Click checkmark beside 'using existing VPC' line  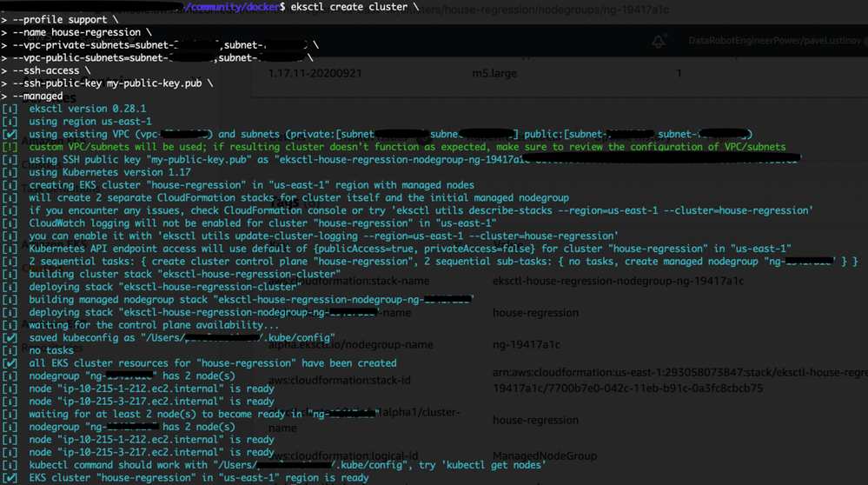[x=10, y=135]
